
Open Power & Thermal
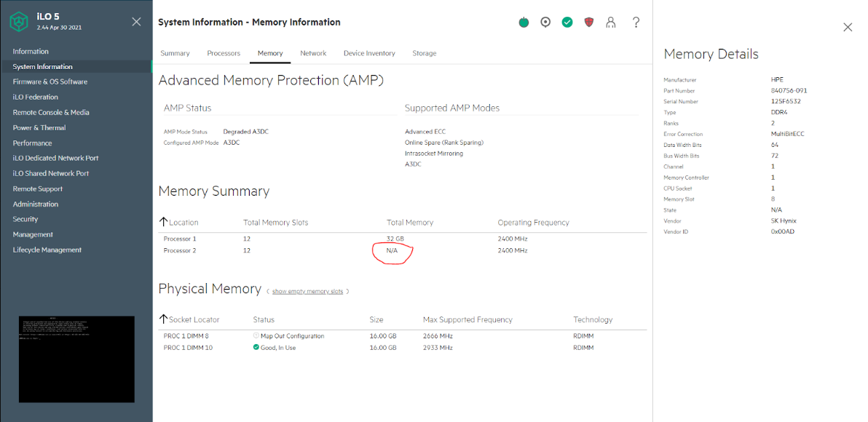[39, 128]
